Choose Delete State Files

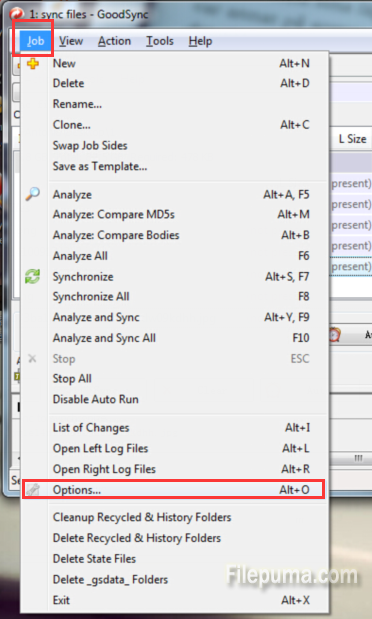pos(175,559)
